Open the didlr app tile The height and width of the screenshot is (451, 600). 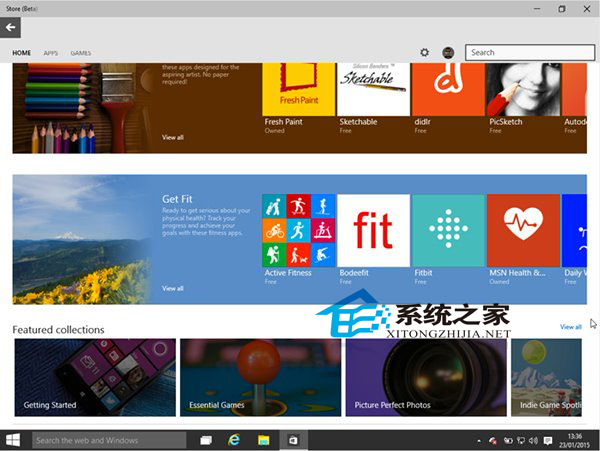(x=448, y=99)
